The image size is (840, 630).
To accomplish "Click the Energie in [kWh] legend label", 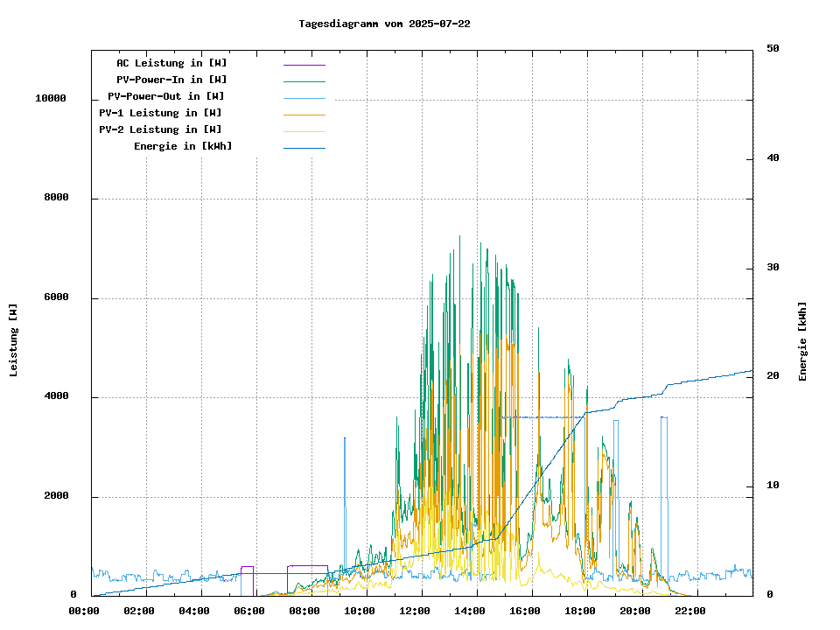I will 183,146.
